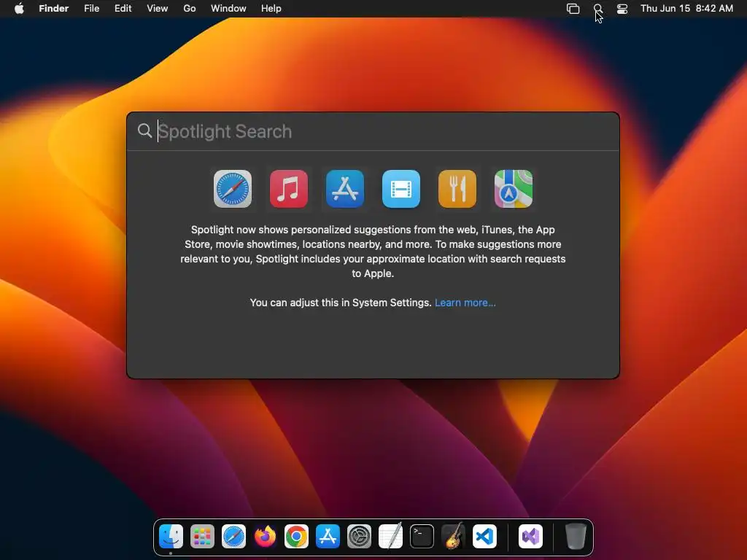Launch Terminal from the Dock
Screen dimensions: 747x560
click(422, 536)
